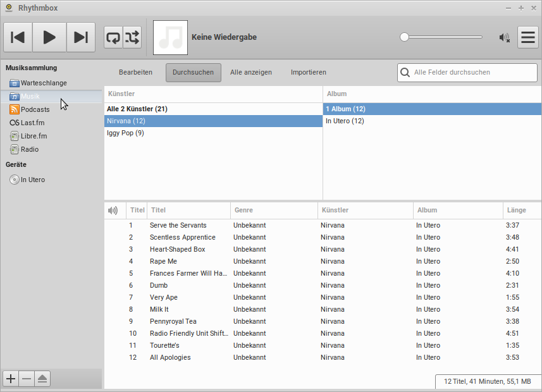The image size is (542, 392).
Task: Select track Frances Farmer Will Ha…
Action: [x=323, y=273]
